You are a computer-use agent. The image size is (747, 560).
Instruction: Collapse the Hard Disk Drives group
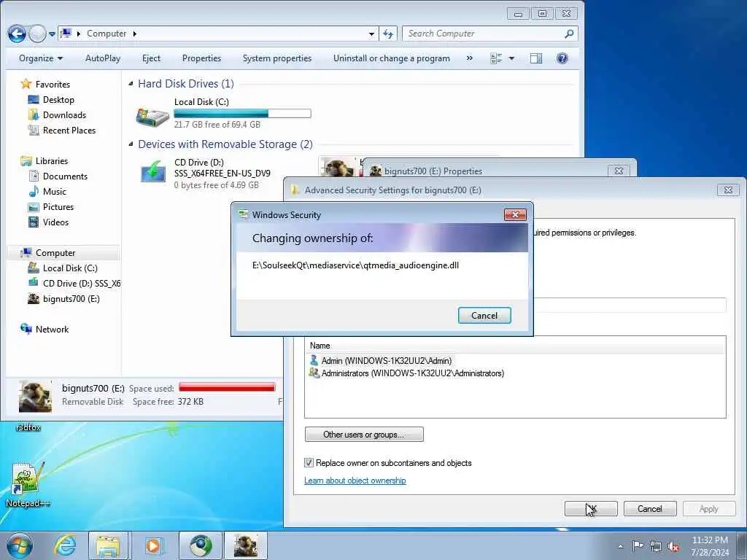pos(131,84)
